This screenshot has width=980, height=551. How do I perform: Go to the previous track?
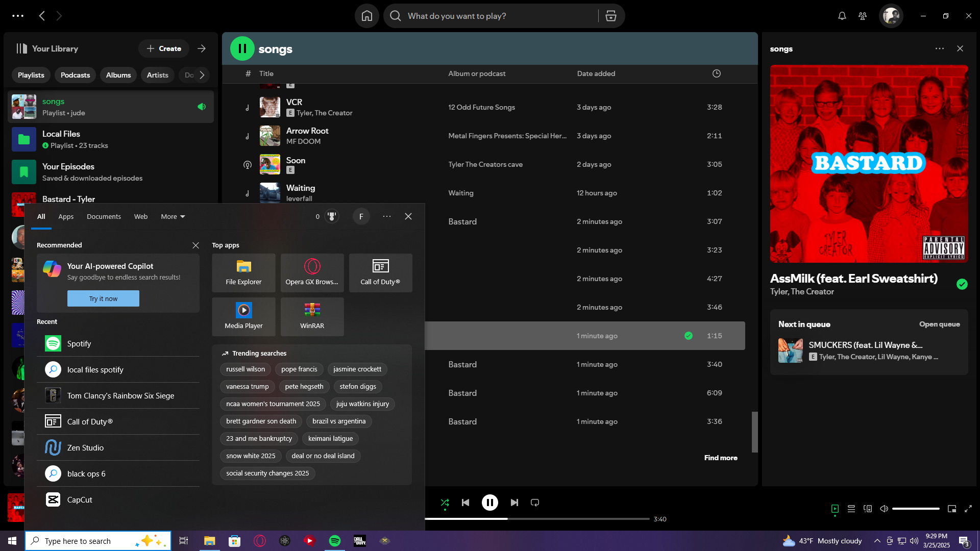465,503
